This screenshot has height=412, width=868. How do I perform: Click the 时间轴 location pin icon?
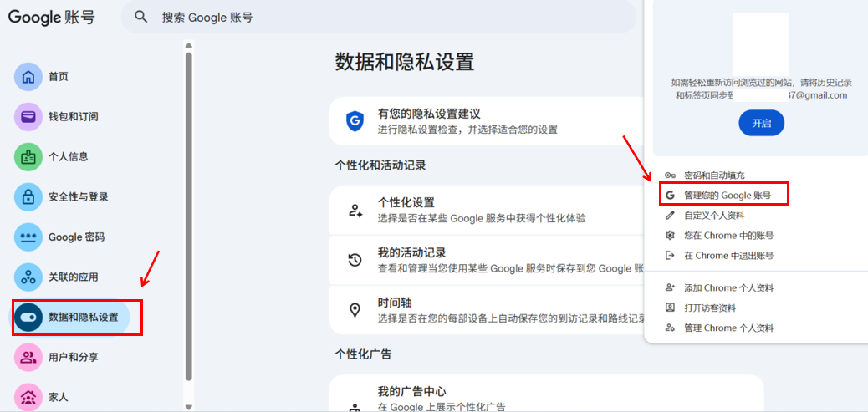click(x=355, y=310)
